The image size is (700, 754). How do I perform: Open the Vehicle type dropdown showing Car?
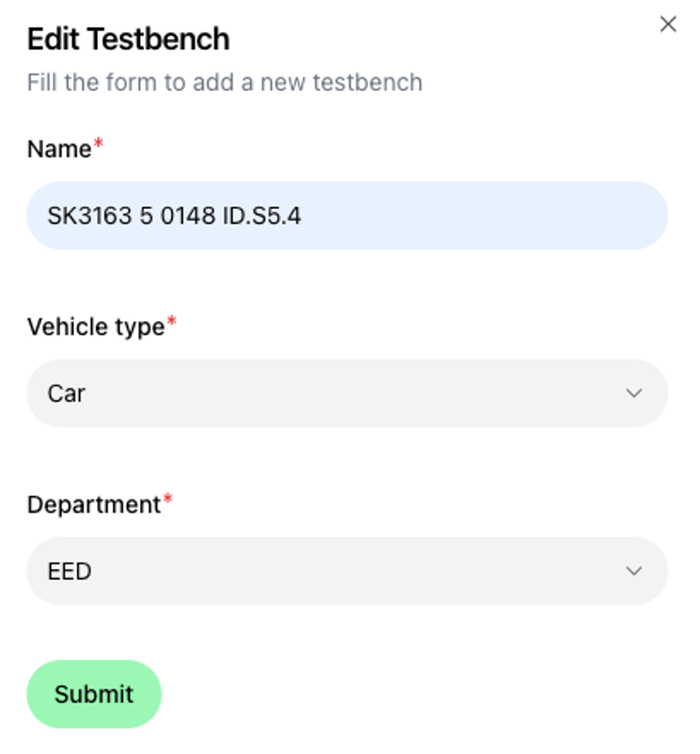(347, 393)
